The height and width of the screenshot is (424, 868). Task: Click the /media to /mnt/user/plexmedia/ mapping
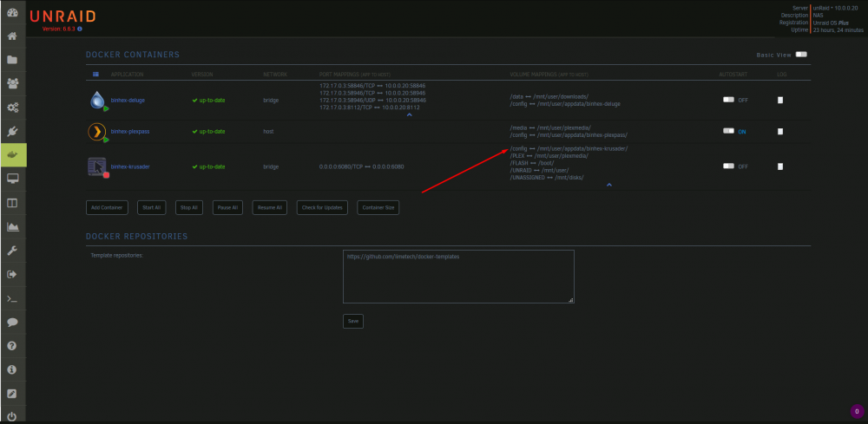pyautogui.click(x=551, y=127)
